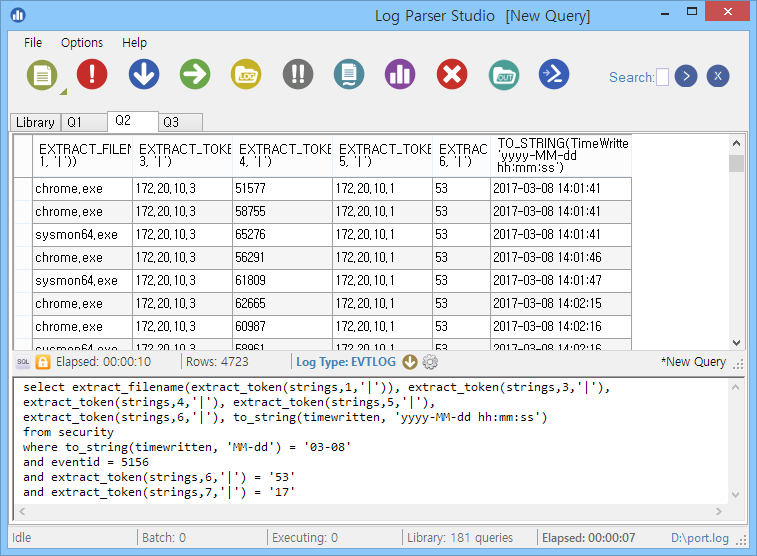Sort by the TO_STRING(TimeWritten) column header
757x556 pixels.
point(561,155)
